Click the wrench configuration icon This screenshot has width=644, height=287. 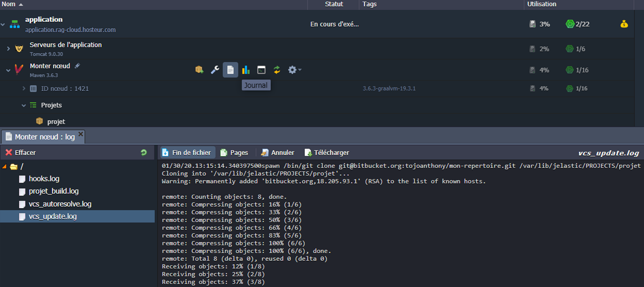pos(215,70)
